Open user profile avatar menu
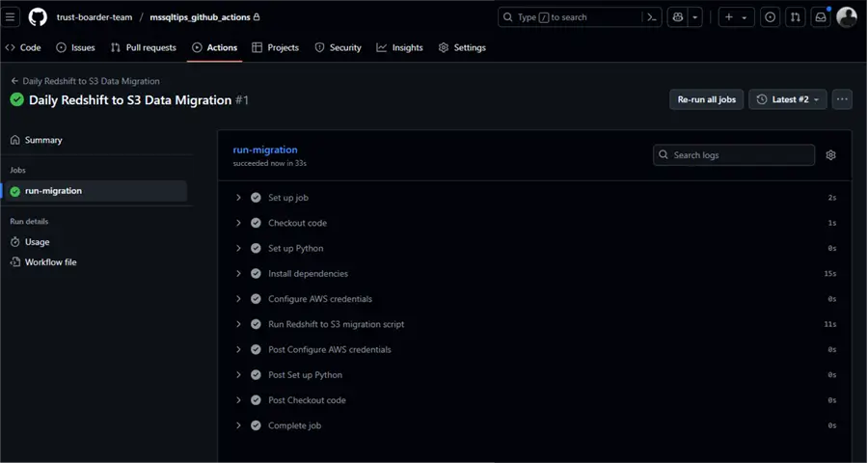Image resolution: width=868 pixels, height=463 pixels. click(847, 17)
